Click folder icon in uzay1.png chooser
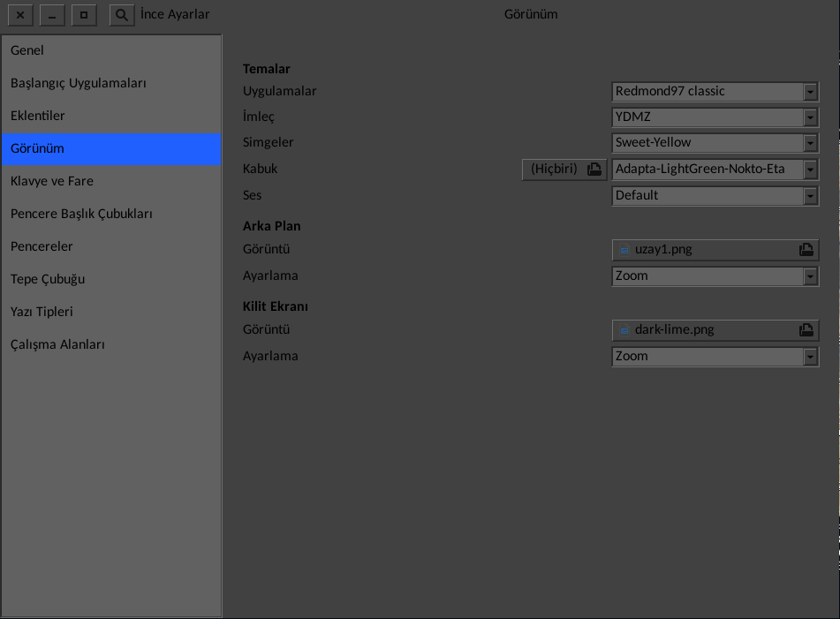 tap(806, 250)
